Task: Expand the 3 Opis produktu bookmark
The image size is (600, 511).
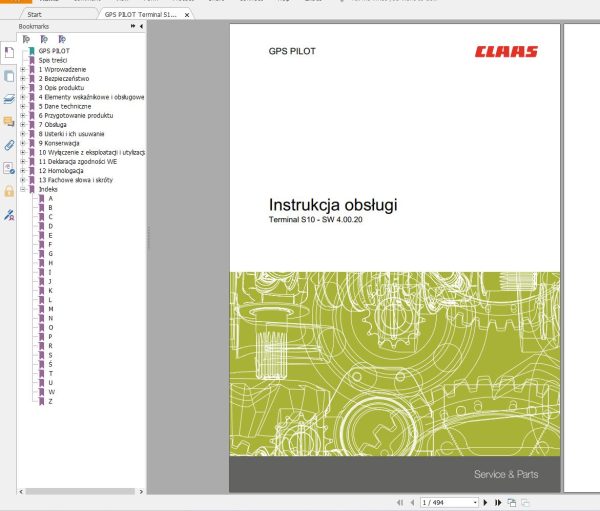Action: (x=23, y=88)
